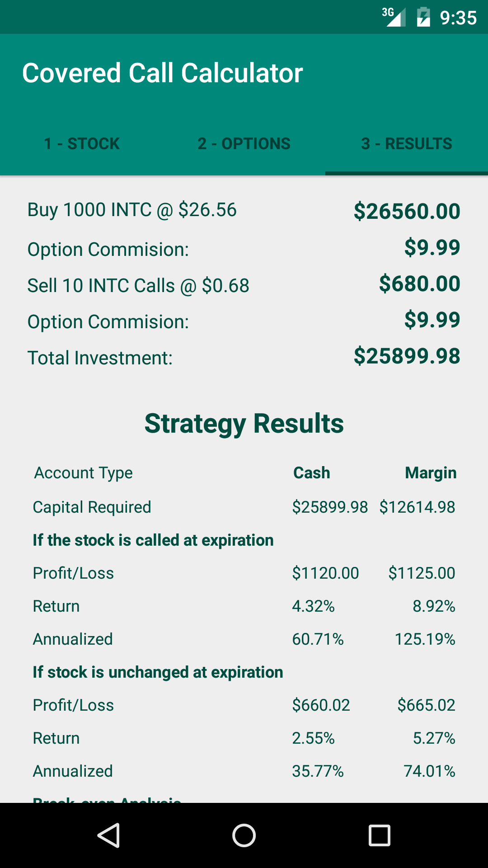The width and height of the screenshot is (488, 868).
Task: Tap the battery status icon
Action: pyautogui.click(x=423, y=18)
